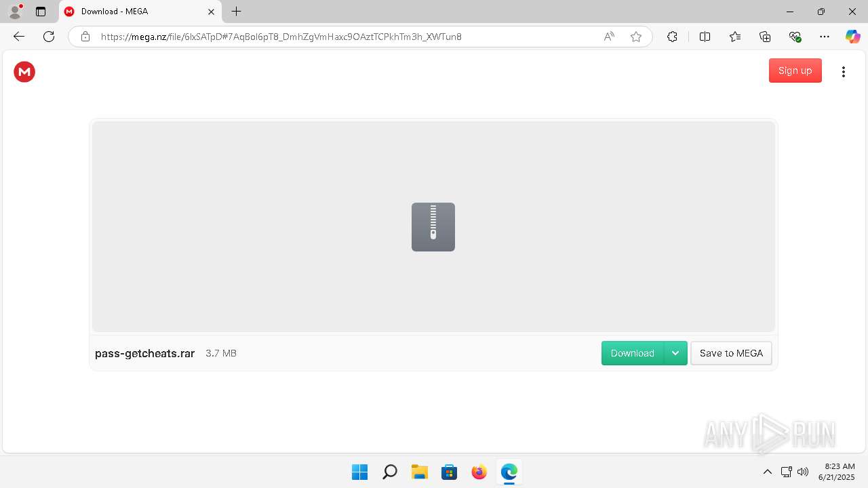The width and height of the screenshot is (868, 488).
Task: Click the MEGA logo icon
Action: pyautogui.click(x=24, y=72)
